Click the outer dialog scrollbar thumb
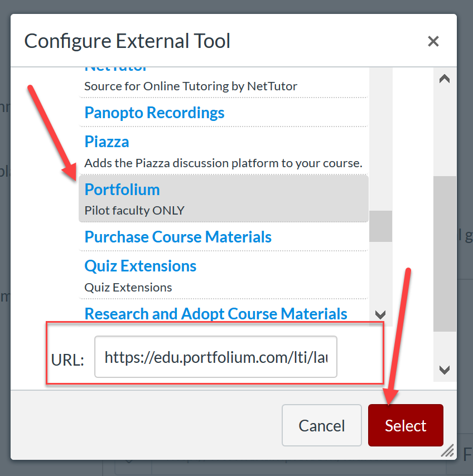This screenshot has height=476, width=473. [445, 254]
